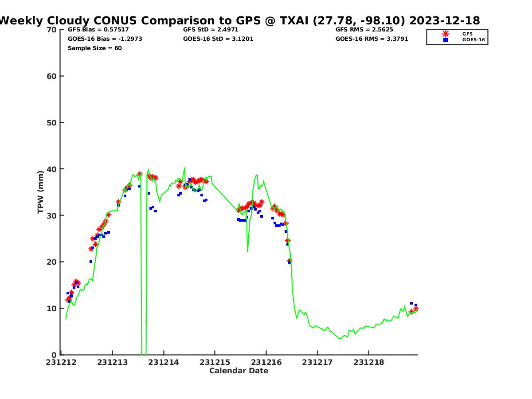Select the 231215 date tick label
The width and height of the screenshot is (532, 399).
point(215,362)
